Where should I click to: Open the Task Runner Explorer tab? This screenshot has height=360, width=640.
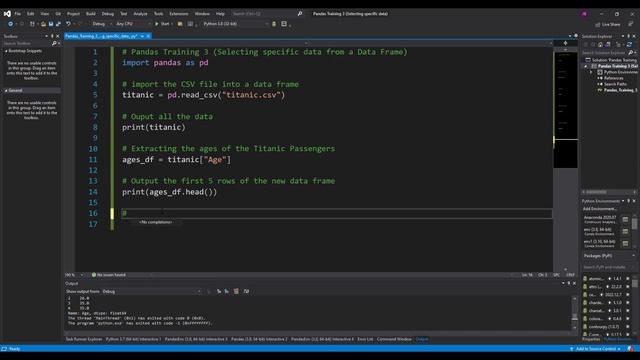84,339
